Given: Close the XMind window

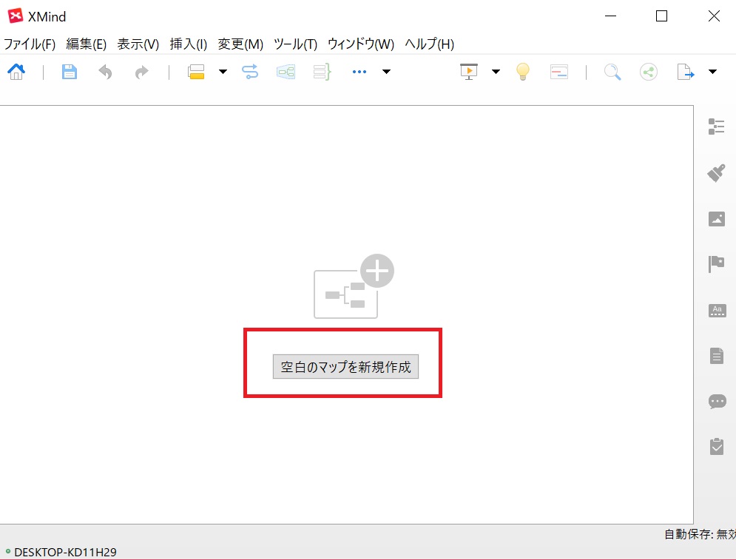Looking at the screenshot, I should pos(714,16).
